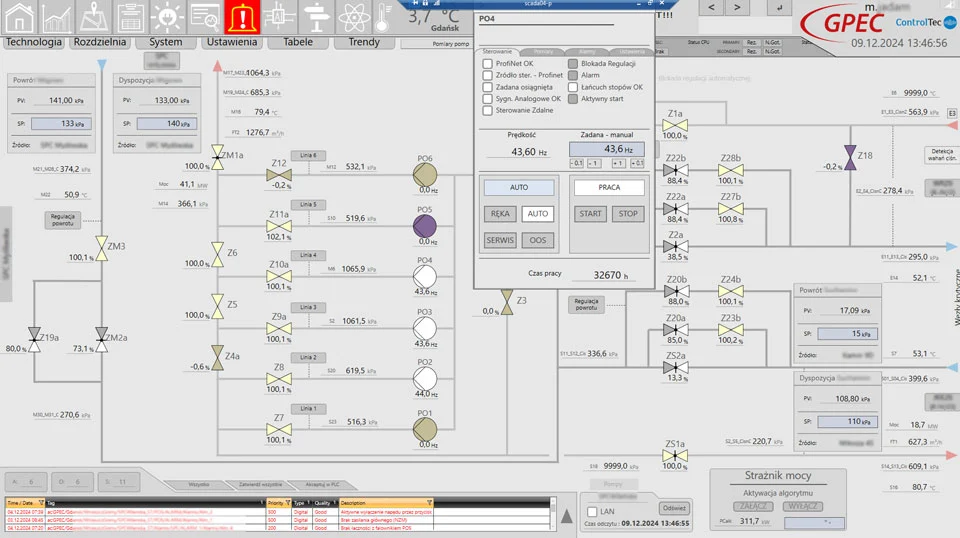Open Description column filter
This screenshot has width=960, height=538.
click(429, 503)
